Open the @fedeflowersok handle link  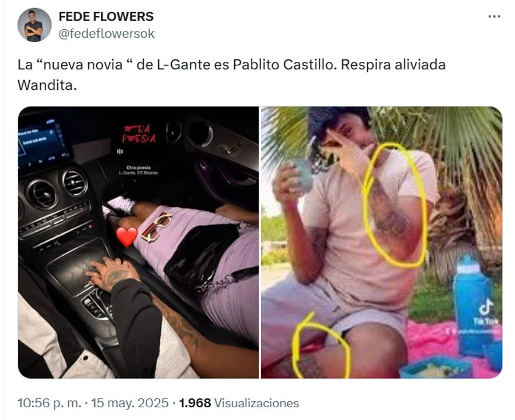pyautogui.click(x=106, y=33)
